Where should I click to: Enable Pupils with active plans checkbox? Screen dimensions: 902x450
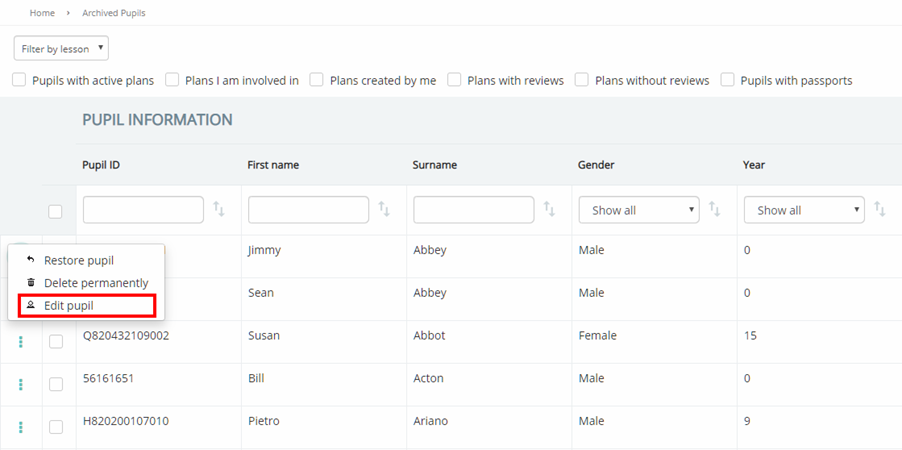coord(19,80)
